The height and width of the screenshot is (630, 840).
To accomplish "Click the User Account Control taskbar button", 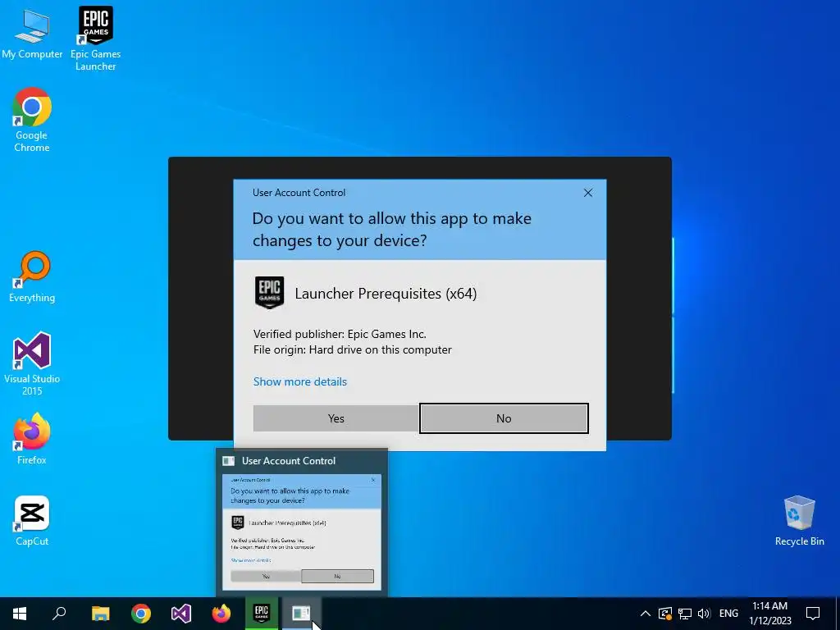I will [301, 614].
